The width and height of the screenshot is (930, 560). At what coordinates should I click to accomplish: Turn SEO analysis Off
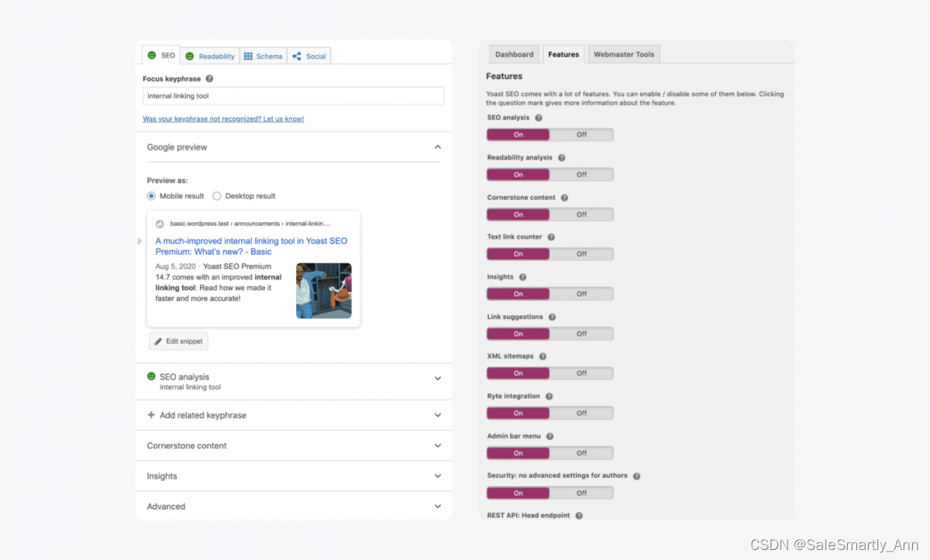tap(581, 135)
